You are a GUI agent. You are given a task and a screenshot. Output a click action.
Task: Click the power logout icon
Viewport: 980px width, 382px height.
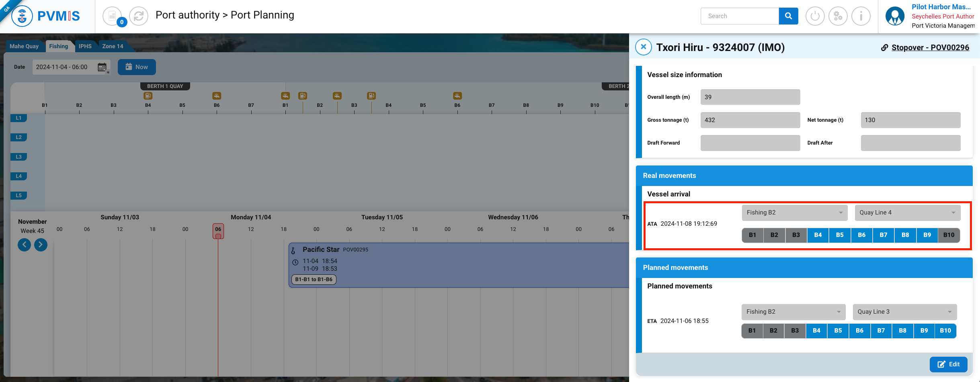(815, 16)
